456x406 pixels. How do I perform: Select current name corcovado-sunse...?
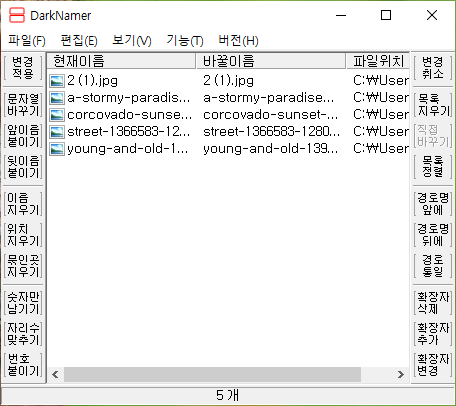[129, 115]
